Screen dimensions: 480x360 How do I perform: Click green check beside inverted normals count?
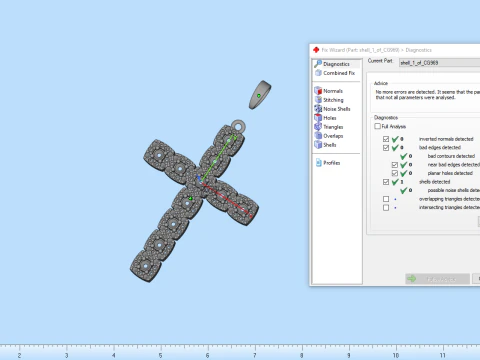point(395,139)
